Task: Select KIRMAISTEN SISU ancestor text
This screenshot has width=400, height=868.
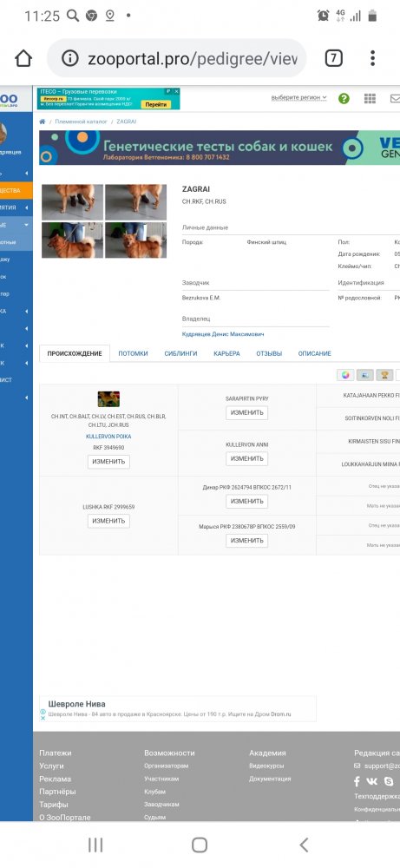Action: pyautogui.click(x=374, y=442)
